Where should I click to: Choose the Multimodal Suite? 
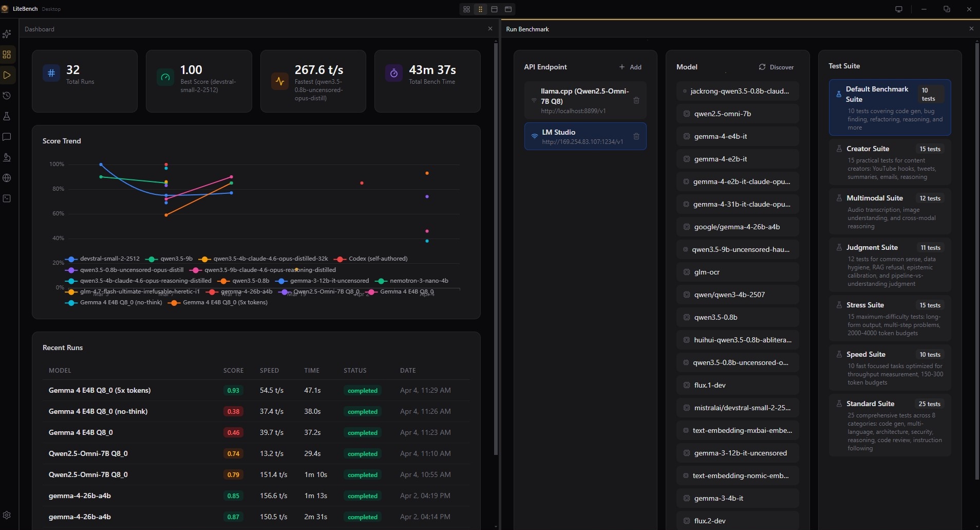[x=890, y=211]
